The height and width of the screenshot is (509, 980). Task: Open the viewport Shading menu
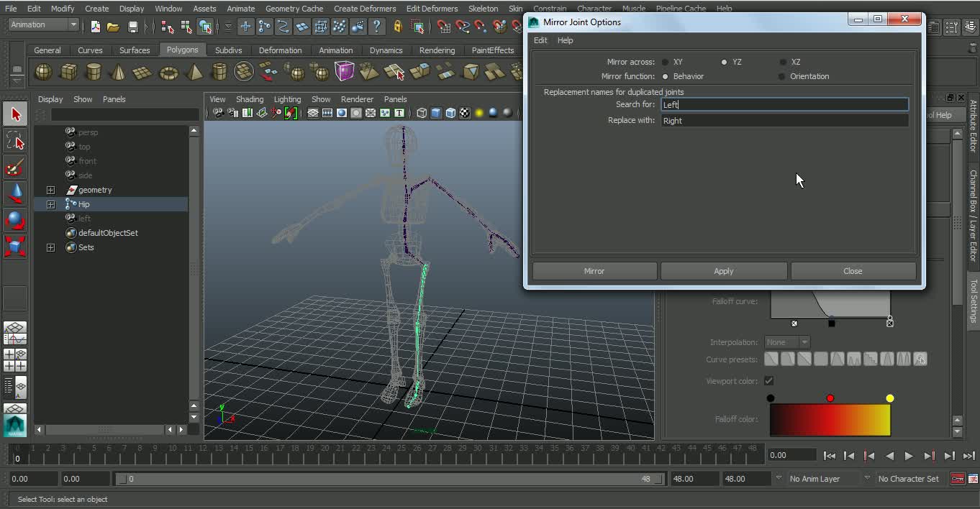click(x=250, y=99)
